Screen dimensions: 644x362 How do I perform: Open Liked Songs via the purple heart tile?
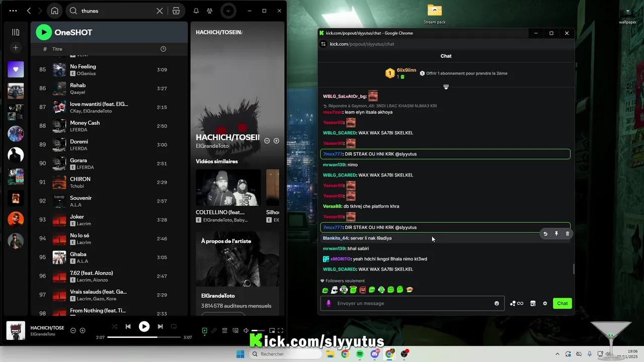pos(16,69)
